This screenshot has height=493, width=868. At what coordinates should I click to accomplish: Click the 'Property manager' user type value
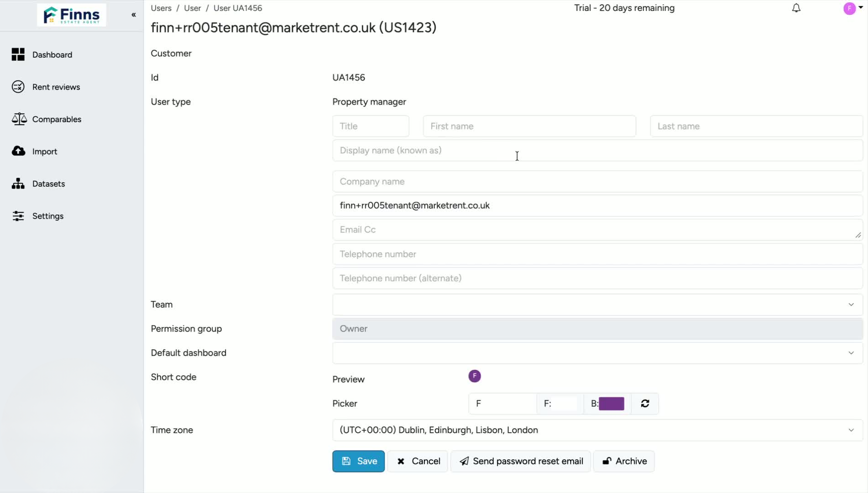[x=369, y=102]
